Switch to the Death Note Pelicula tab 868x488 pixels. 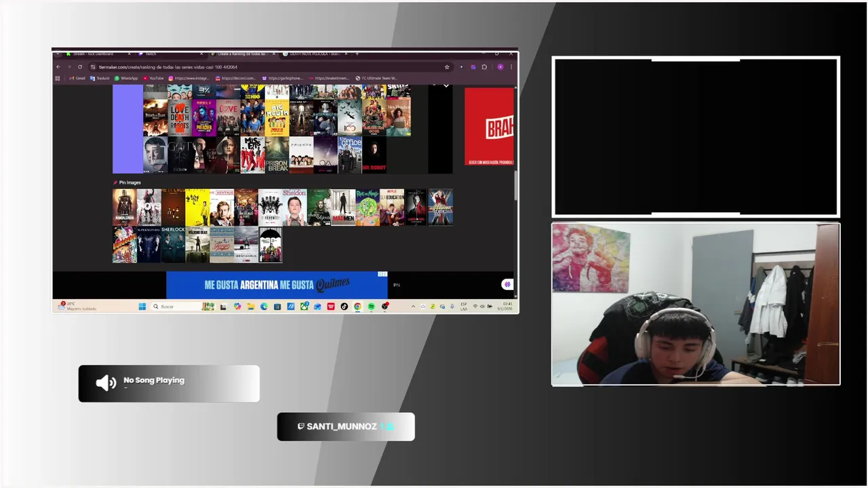coord(316,54)
